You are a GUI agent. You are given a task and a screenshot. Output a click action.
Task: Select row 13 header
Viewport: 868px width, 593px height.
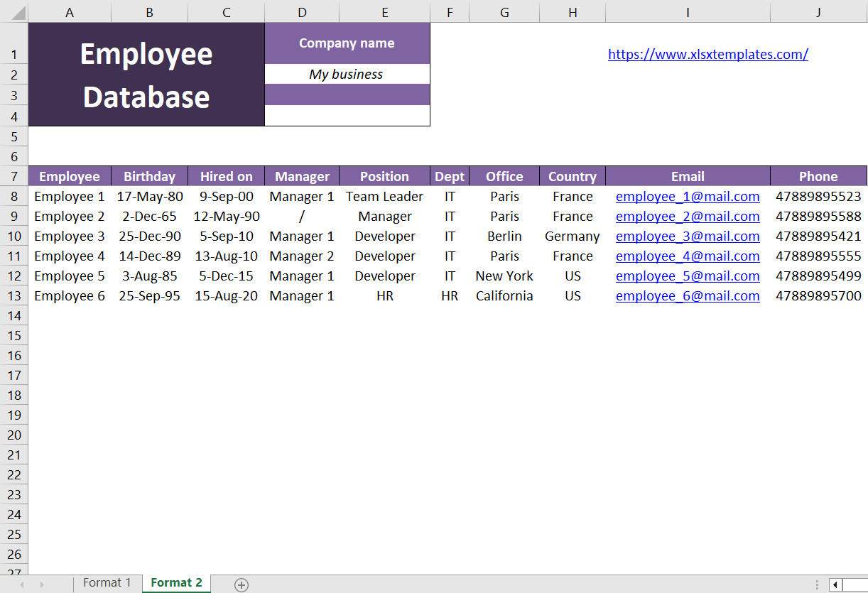[14, 295]
